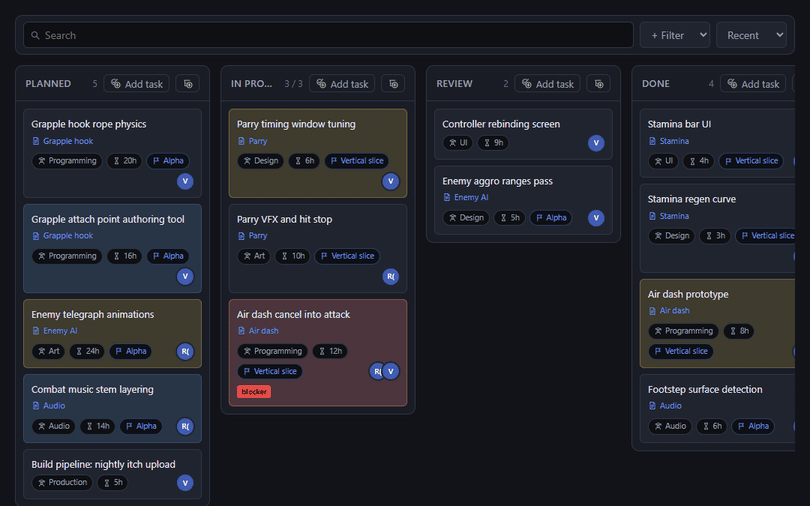Click assignee avatar on Enemy aggro ranges pass
810x506 pixels.
pyautogui.click(x=596, y=218)
